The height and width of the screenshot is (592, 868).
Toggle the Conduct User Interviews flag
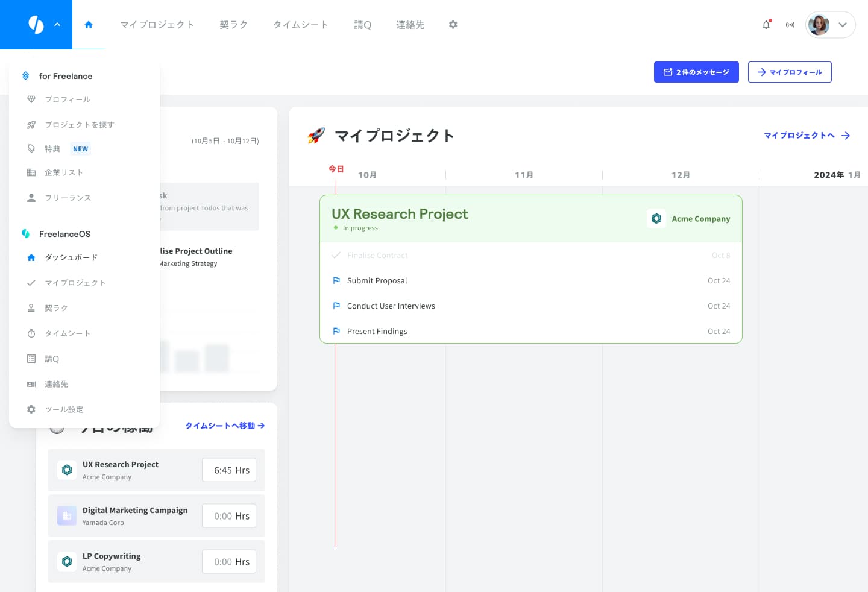pyautogui.click(x=336, y=306)
